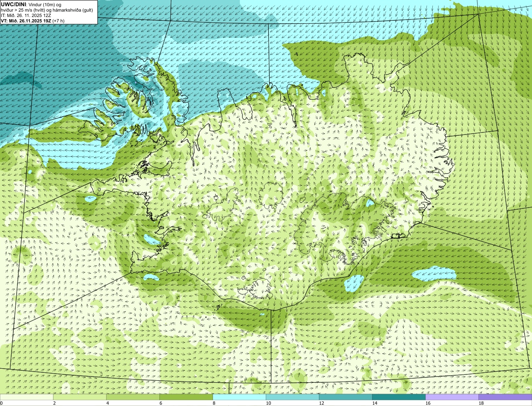Screen dimensions: 532x406
Task: Click the '10' tick label on color scale
Action: 268,403
